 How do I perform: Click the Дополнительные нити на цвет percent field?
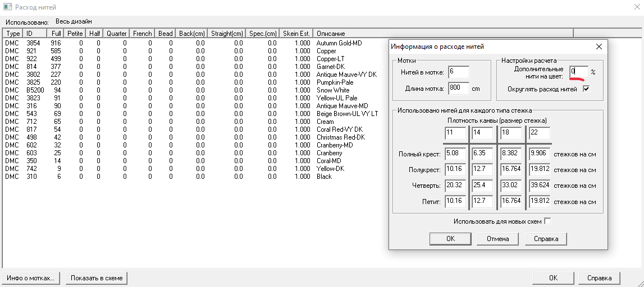[579, 72]
